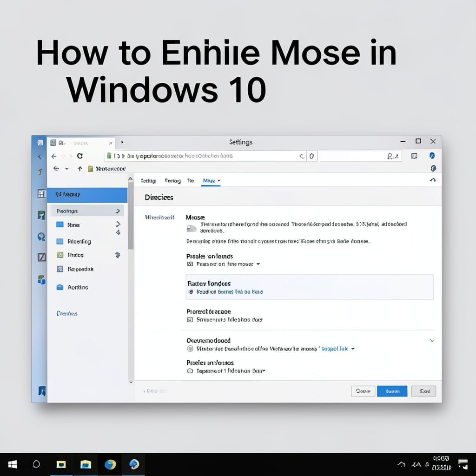Screen dimensions: 476x476
Task: Click the green icon in the blue side strip
Action: point(41,215)
